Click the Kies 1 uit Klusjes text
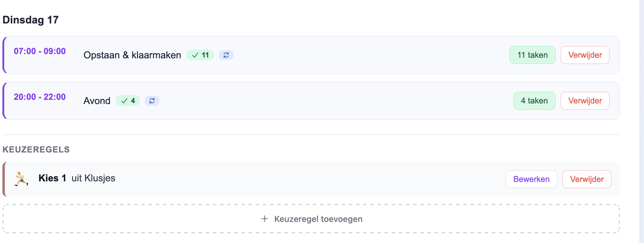The width and height of the screenshot is (644, 243). point(77,178)
